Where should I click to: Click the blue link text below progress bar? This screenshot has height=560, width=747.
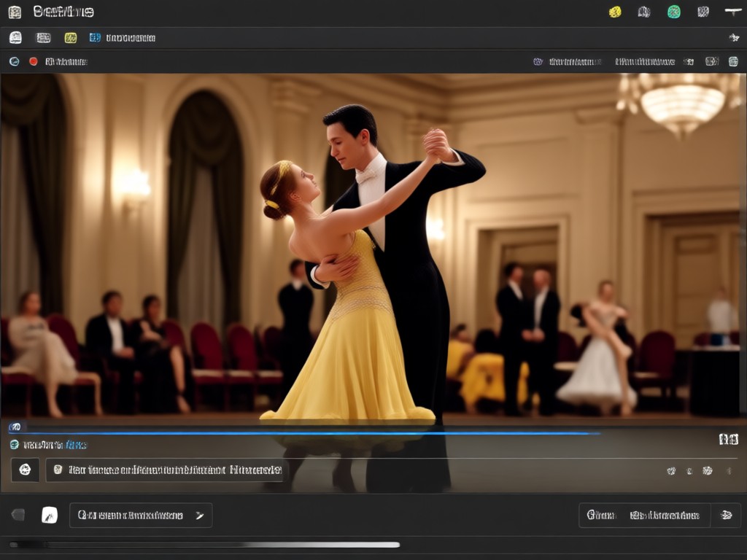coord(76,445)
